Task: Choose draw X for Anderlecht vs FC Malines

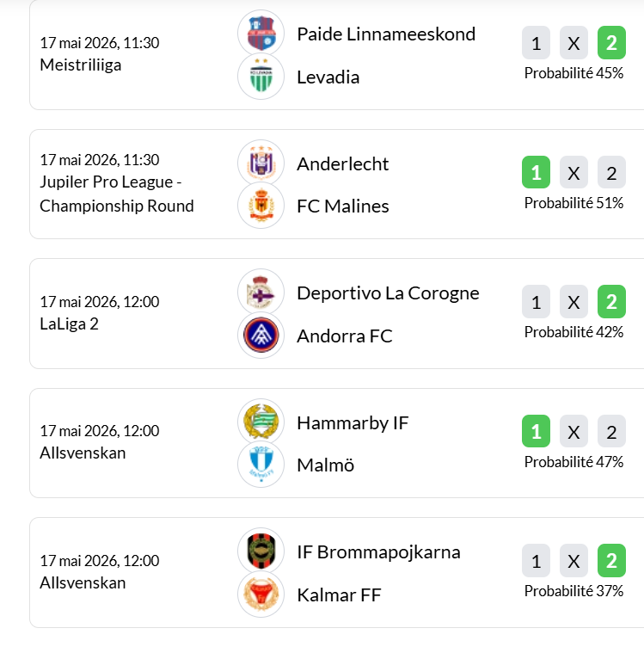Action: 573,172
